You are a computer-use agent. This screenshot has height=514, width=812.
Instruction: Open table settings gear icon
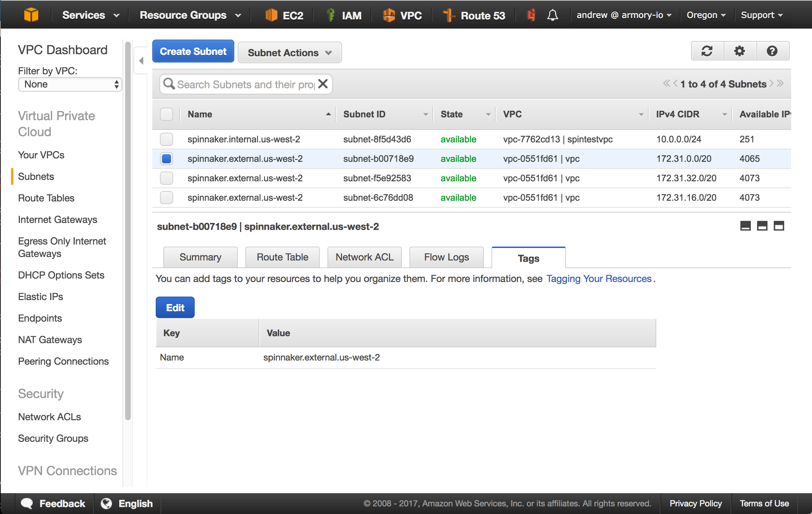tap(739, 51)
